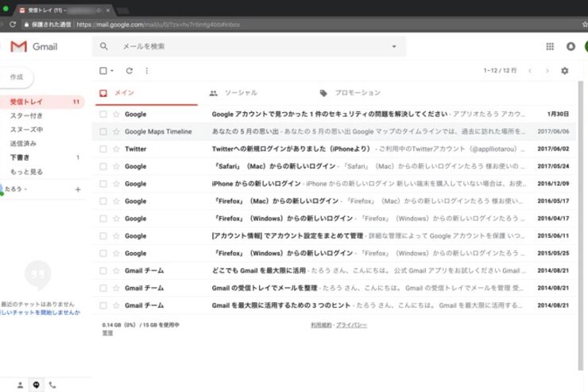Star the 2015/05/25 Firefox (Windows) email
The height and width of the screenshot is (392, 588).
[116, 253]
